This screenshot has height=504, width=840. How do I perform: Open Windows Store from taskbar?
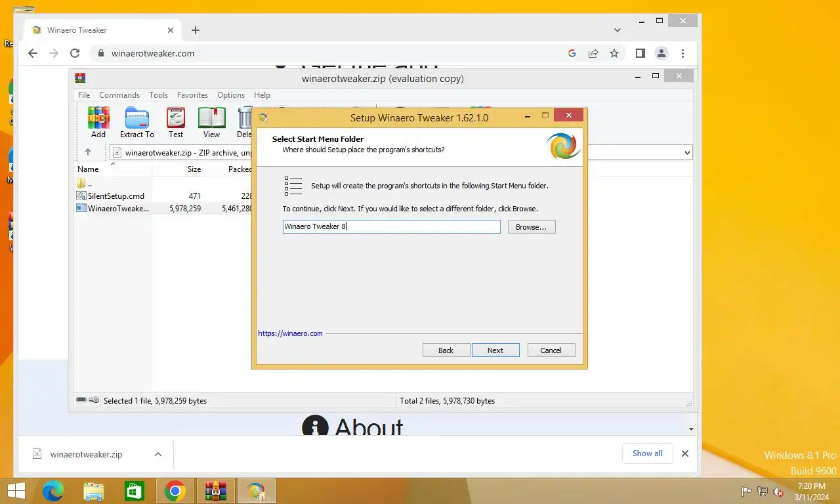click(x=135, y=491)
